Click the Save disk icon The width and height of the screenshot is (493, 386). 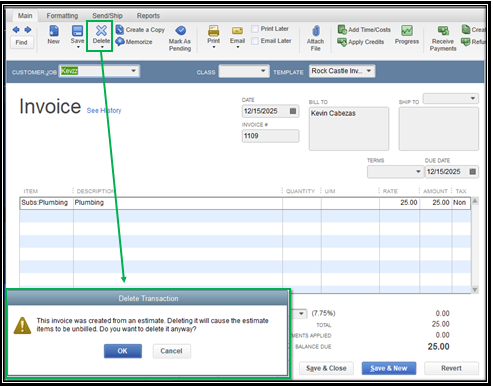pos(77,31)
